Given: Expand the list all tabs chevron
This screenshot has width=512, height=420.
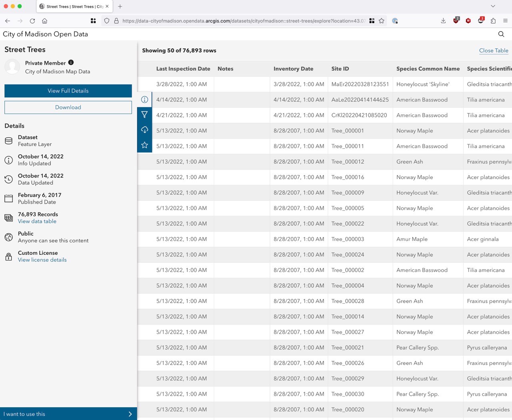Looking at the screenshot, I should click(493, 6).
